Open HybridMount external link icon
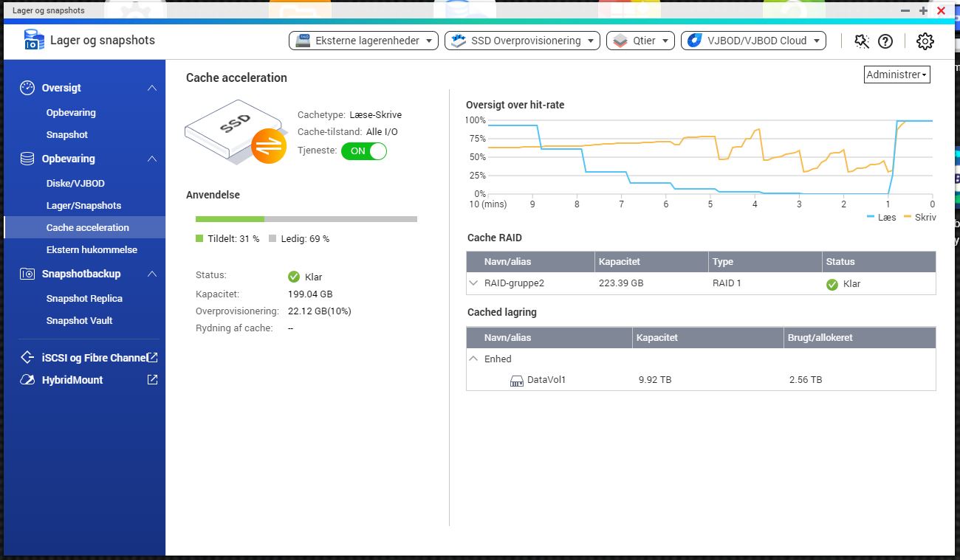 [152, 380]
